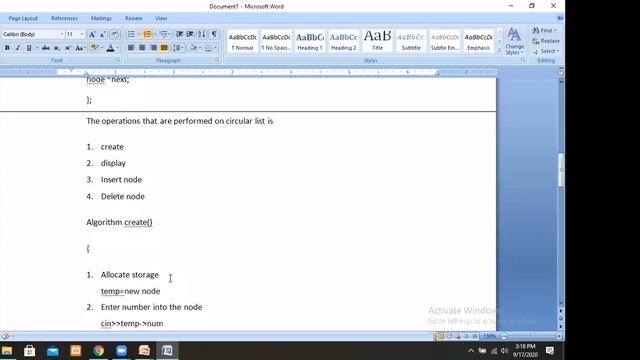The width and height of the screenshot is (640, 360).
Task: Toggle Show/Hide paragraph marks
Action: [x=214, y=34]
